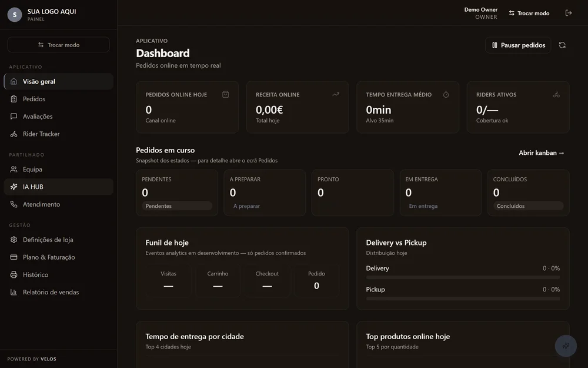The height and width of the screenshot is (368, 588).
Task: Click the home icon next to Visão geral
Action: [x=14, y=81]
